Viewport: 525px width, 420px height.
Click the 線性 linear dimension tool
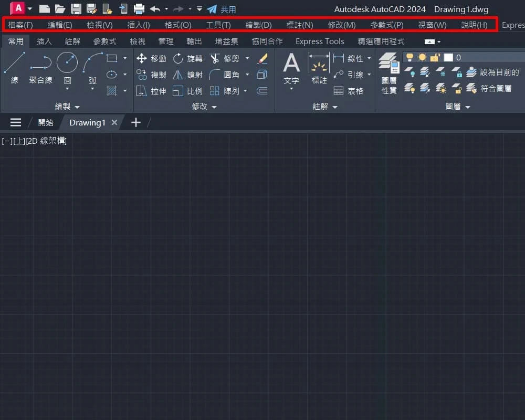[348, 58]
